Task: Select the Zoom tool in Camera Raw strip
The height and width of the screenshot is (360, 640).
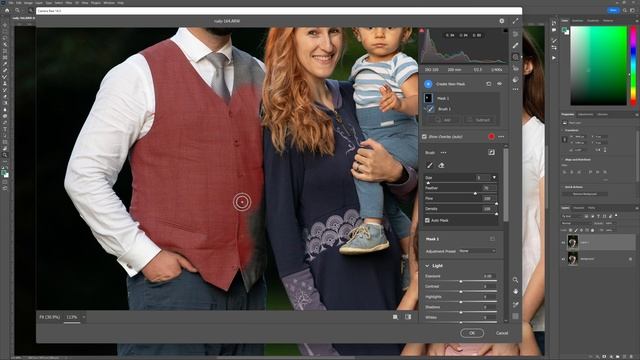Action: [516, 280]
